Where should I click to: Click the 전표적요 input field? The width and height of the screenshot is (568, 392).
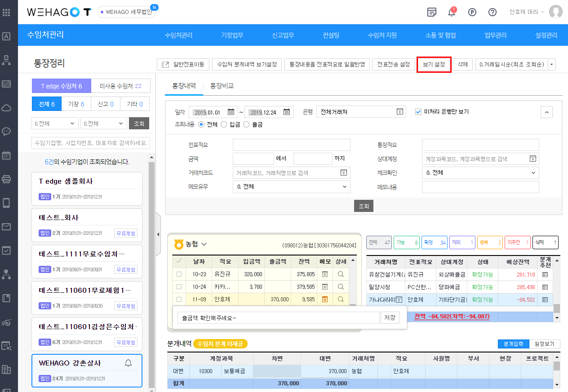coord(291,145)
